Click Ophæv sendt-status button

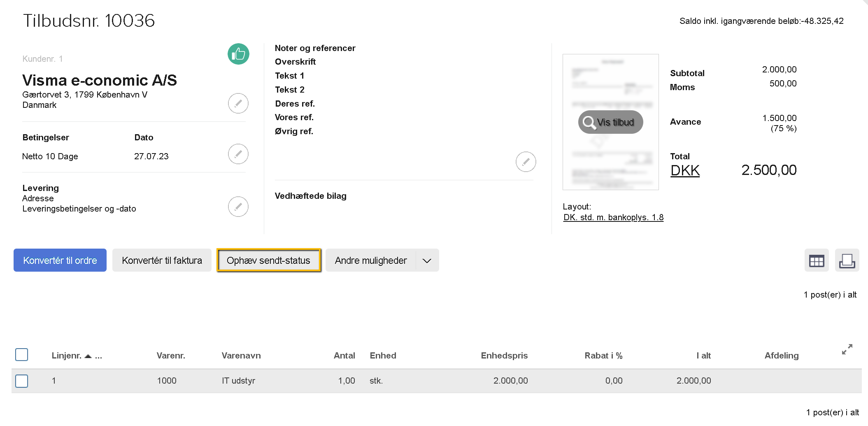[x=268, y=261]
